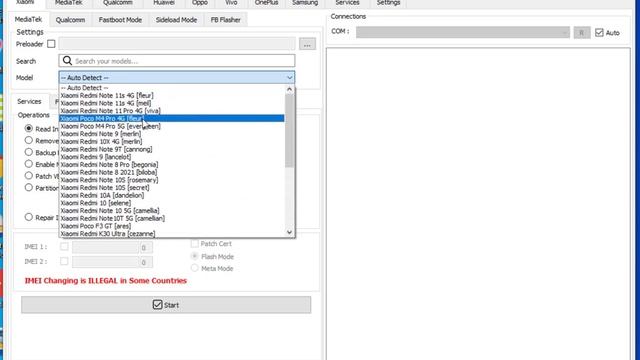This screenshot has width=640, height=360.
Task: Choose Xiaomi Poco F3 GT [ares]
Action: tap(172, 226)
